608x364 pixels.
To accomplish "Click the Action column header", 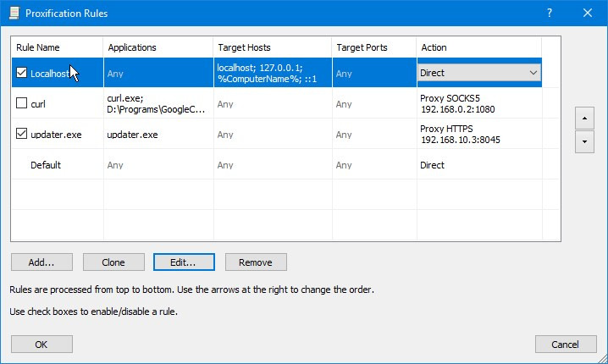I will [x=479, y=47].
